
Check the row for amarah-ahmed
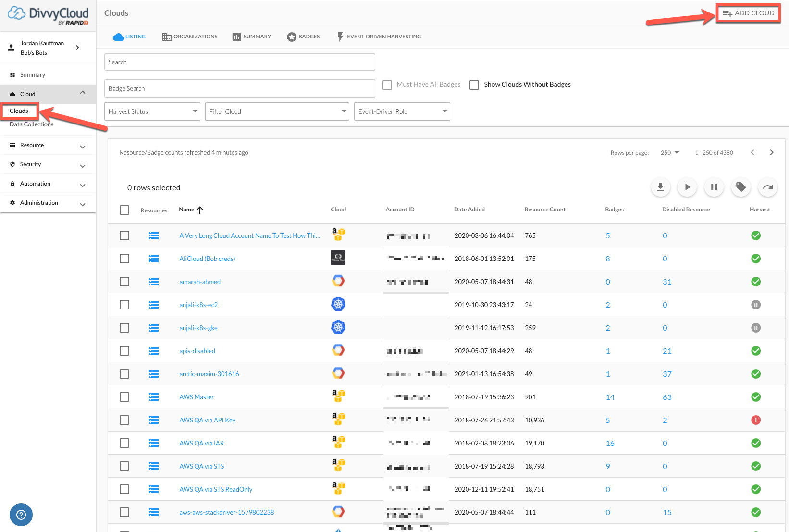point(124,282)
